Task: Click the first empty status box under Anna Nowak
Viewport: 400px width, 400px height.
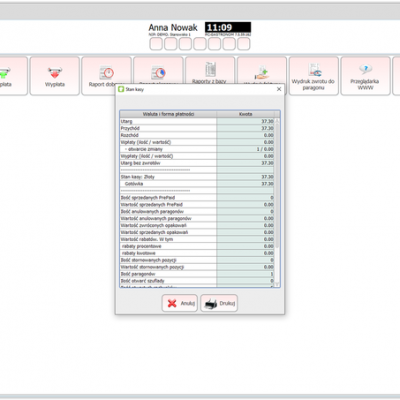Action: pos(156,44)
